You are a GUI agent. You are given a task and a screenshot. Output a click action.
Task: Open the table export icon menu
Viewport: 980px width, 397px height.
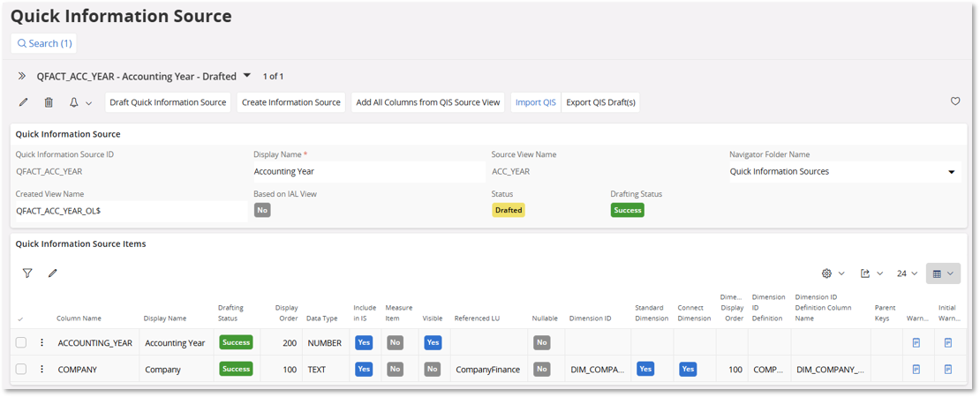pos(865,273)
